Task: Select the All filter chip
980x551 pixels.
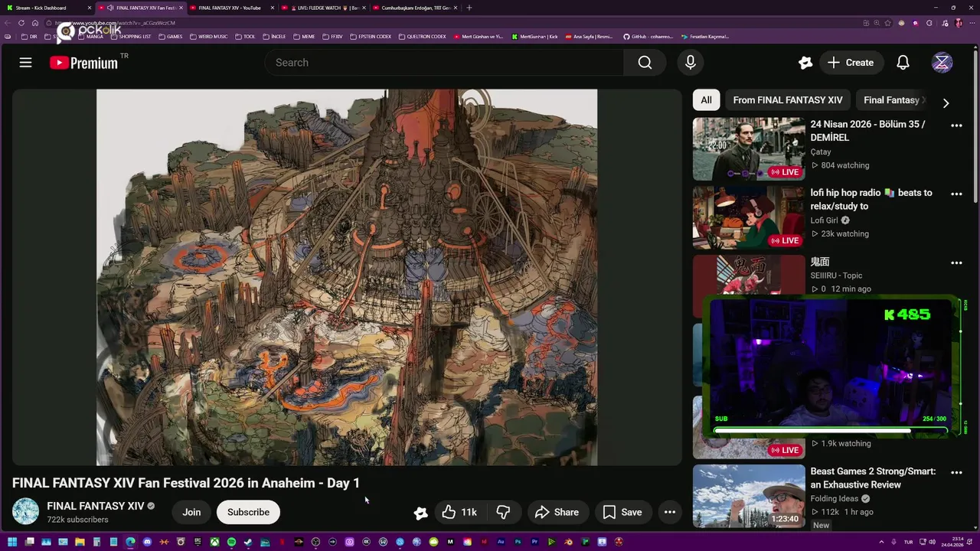Action: [706, 100]
